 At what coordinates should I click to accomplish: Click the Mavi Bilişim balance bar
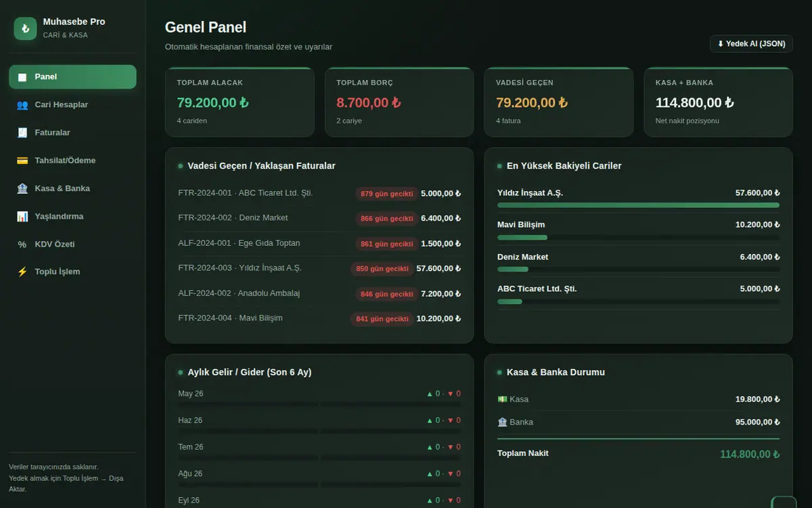[x=638, y=237]
